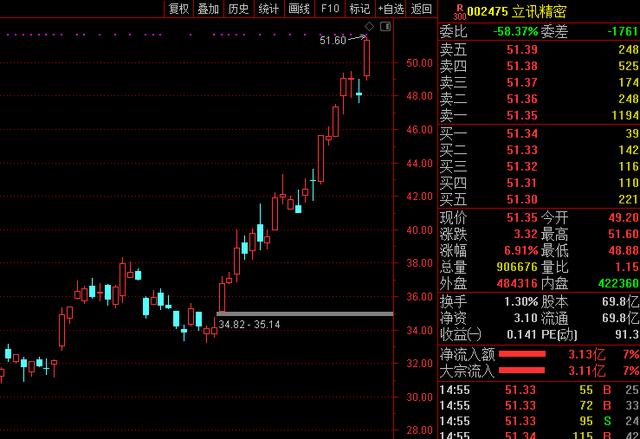The image size is (640, 439).
Task: Click the 51.60 high price label
Action: click(x=333, y=40)
